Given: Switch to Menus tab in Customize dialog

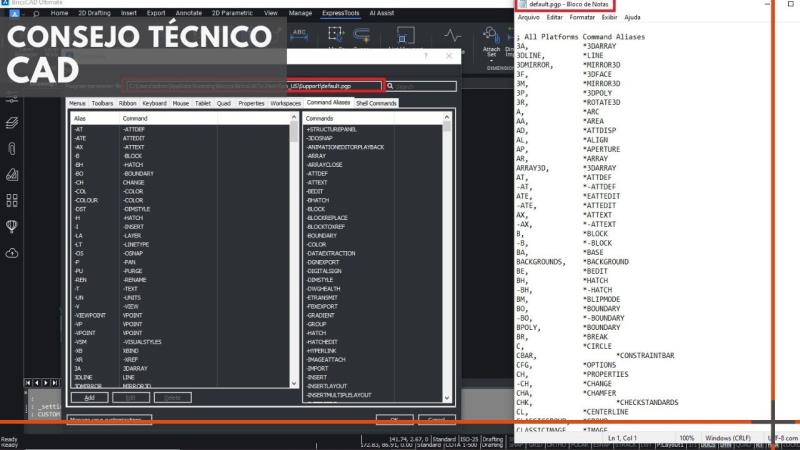Looking at the screenshot, I should pyautogui.click(x=78, y=104).
